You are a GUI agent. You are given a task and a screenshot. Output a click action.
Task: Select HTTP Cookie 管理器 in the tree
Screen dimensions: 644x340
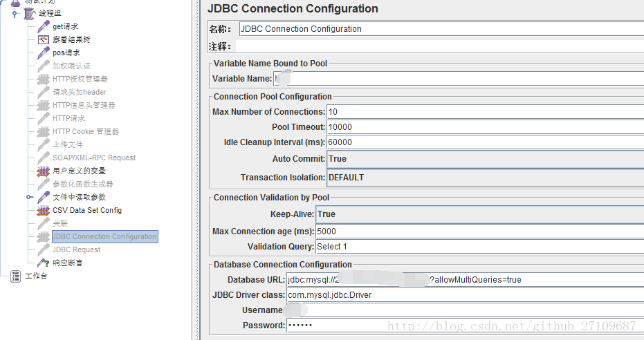(x=85, y=131)
